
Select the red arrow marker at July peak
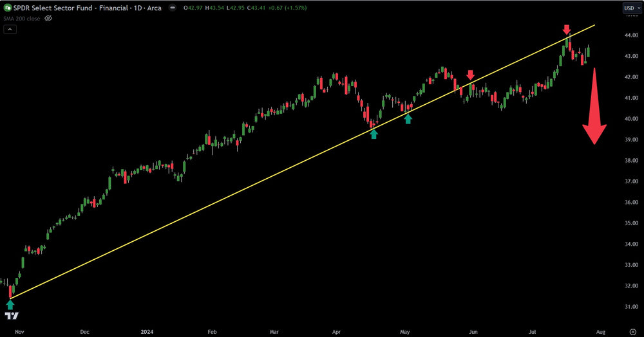[x=567, y=30]
